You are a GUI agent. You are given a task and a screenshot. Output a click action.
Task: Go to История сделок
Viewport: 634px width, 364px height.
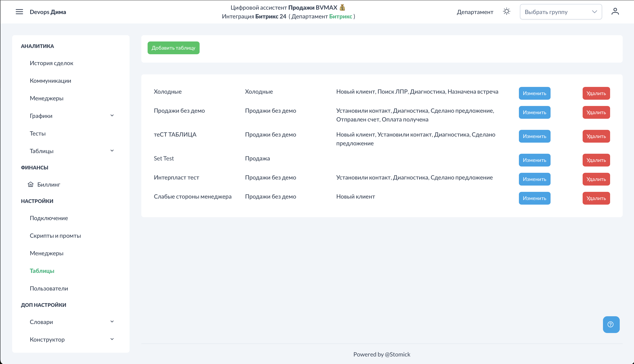pyautogui.click(x=51, y=63)
